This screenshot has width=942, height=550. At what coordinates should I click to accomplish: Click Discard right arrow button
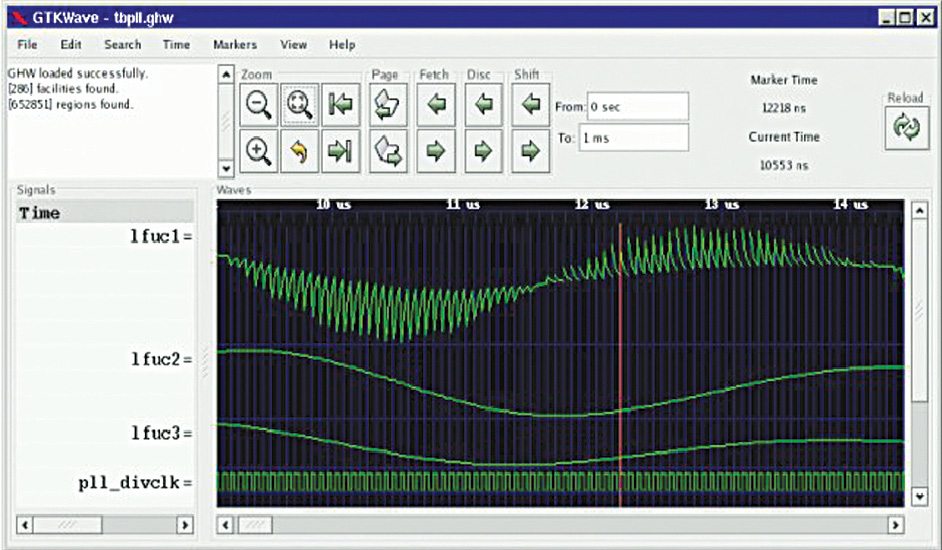483,151
